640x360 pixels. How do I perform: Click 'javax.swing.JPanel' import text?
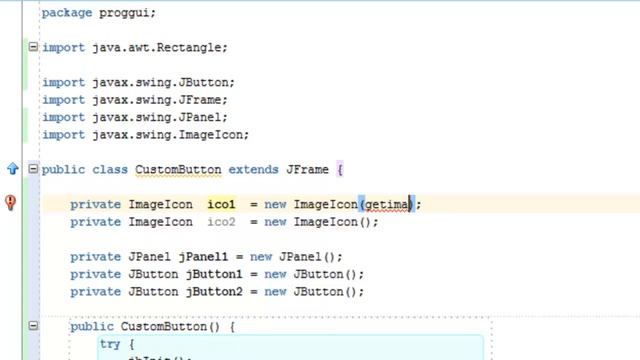coord(157,118)
